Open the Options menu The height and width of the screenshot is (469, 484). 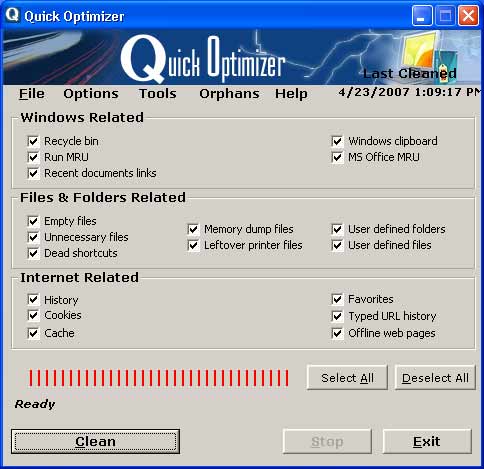(x=91, y=94)
